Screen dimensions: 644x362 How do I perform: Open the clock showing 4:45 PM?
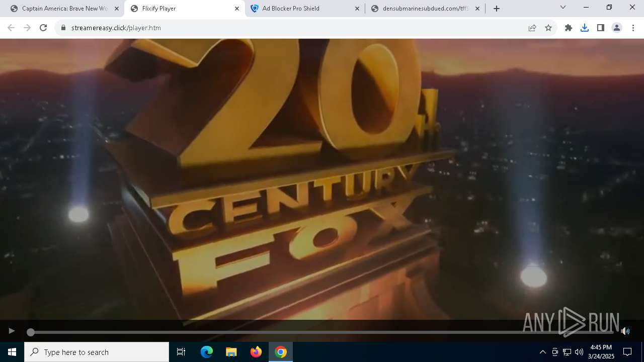click(x=601, y=352)
